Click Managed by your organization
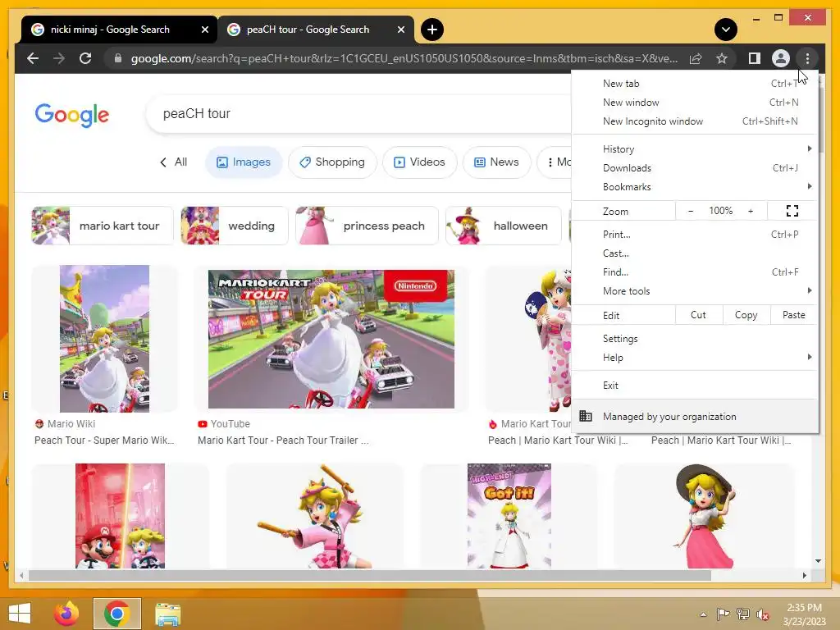Viewport: 840px width, 630px height. (695, 416)
